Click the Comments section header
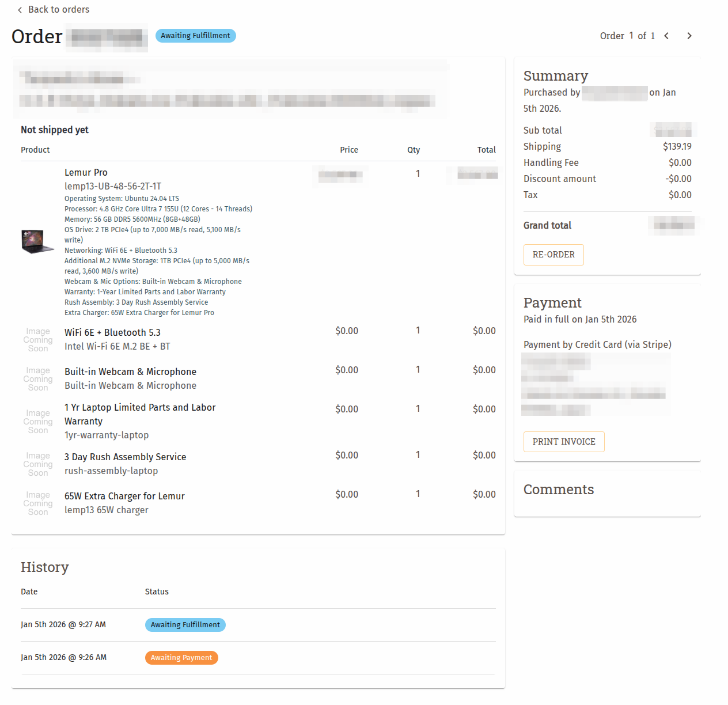The height and width of the screenshot is (705, 728). click(x=558, y=489)
